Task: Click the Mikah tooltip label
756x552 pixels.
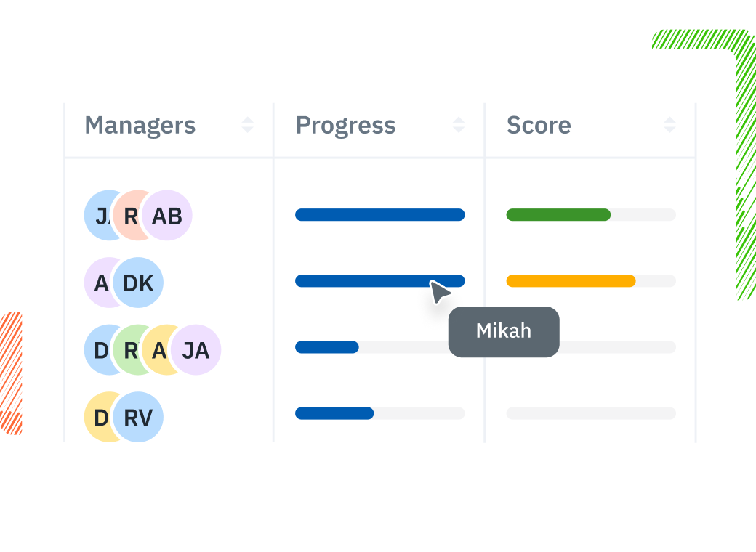Action: [x=504, y=332]
